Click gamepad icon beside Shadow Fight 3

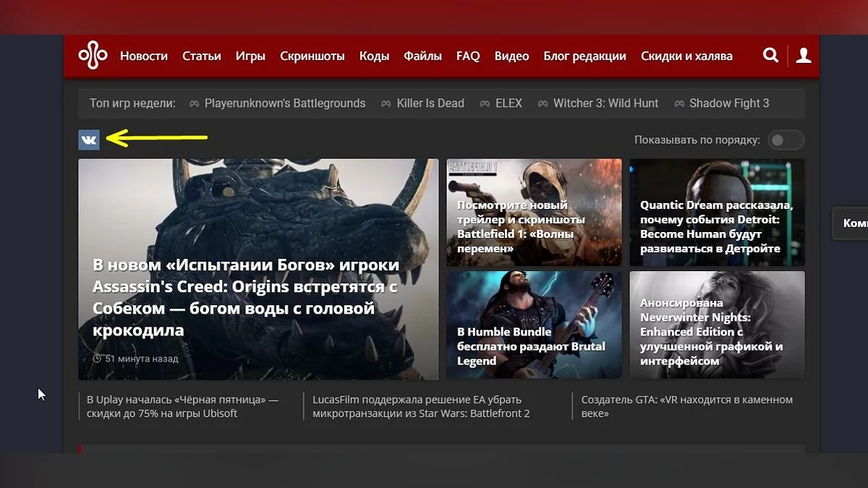678,103
